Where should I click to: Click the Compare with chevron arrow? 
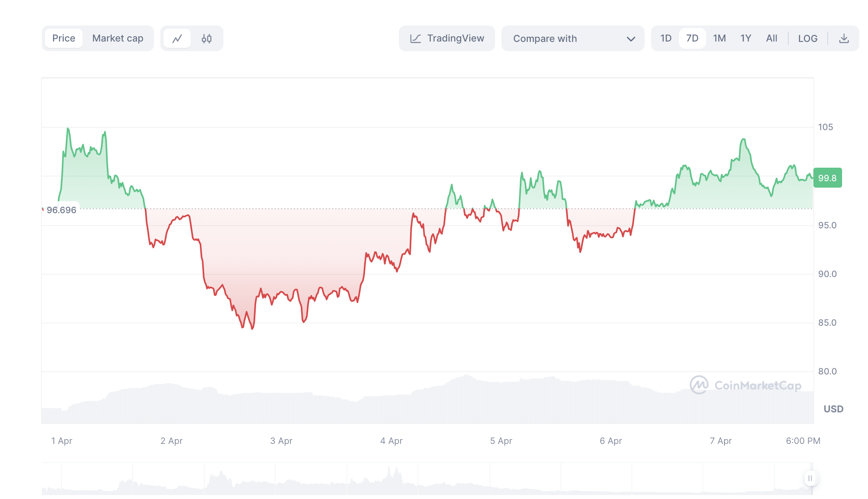pos(631,39)
